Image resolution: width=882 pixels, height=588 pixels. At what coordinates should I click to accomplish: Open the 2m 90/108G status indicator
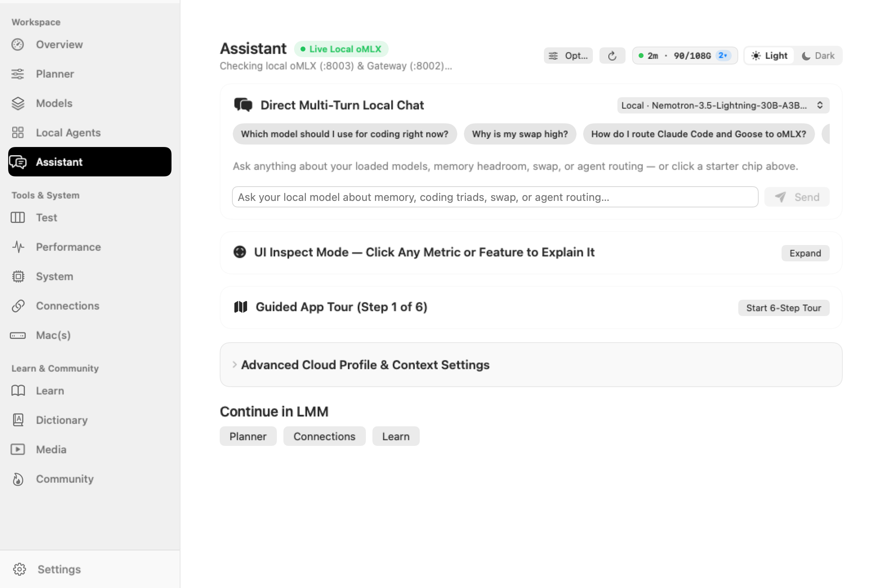[685, 56]
